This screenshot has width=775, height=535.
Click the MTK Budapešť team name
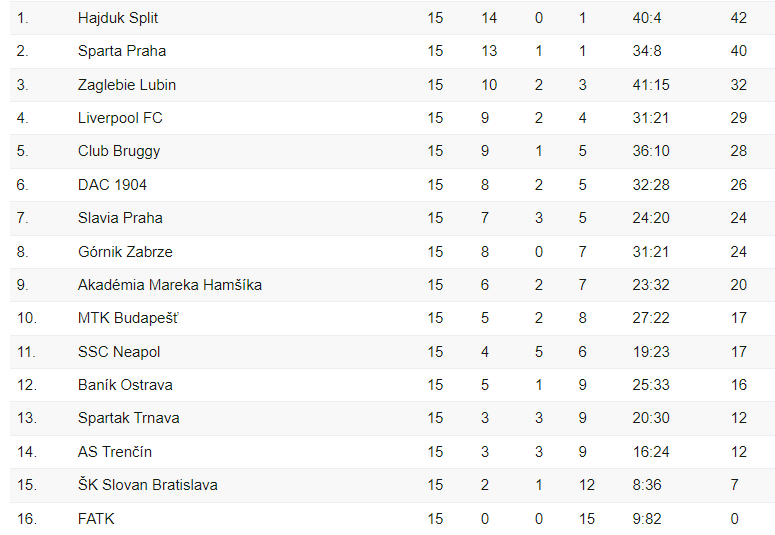[x=128, y=318]
